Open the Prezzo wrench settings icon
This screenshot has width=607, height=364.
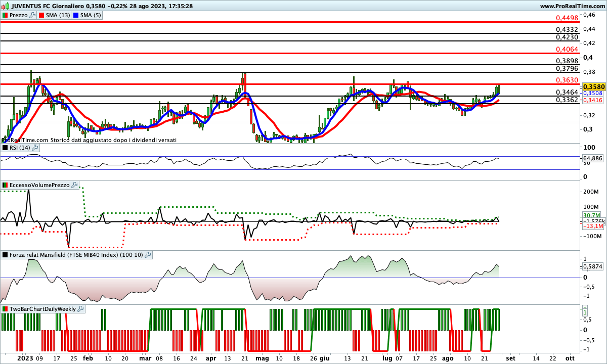[33, 16]
